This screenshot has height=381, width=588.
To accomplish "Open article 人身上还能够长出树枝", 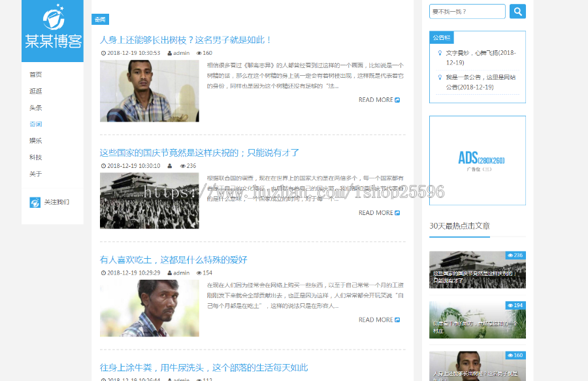I will click(x=186, y=40).
